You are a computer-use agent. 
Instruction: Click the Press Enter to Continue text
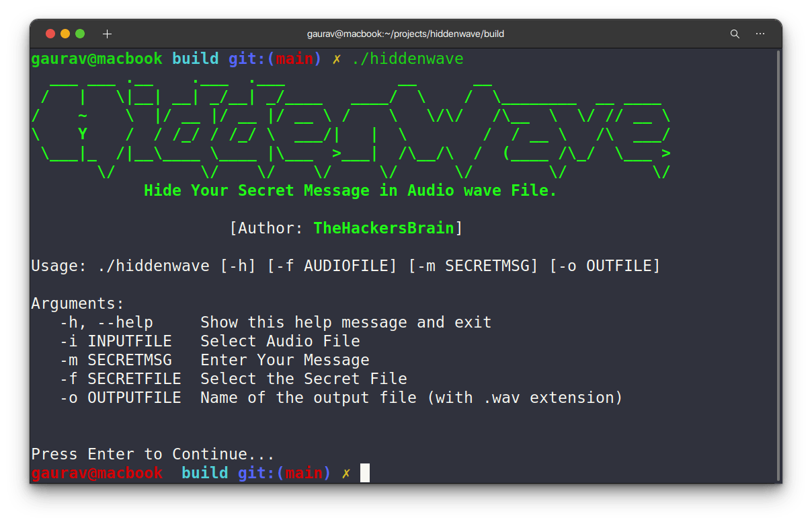152,454
